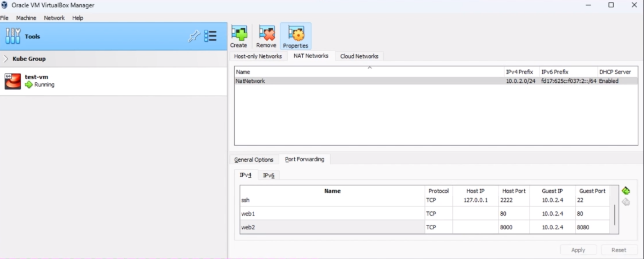
Task: Click the Host Port column header
Action: [x=514, y=191]
